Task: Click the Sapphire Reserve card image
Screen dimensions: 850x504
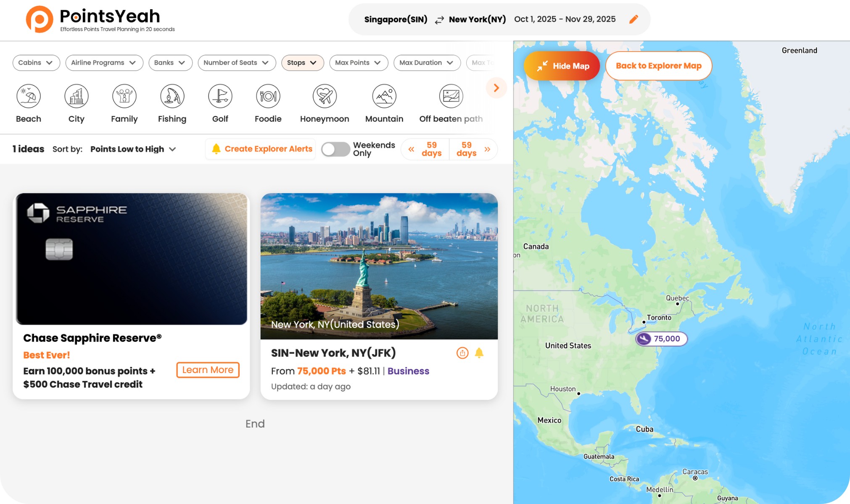Action: point(132,259)
